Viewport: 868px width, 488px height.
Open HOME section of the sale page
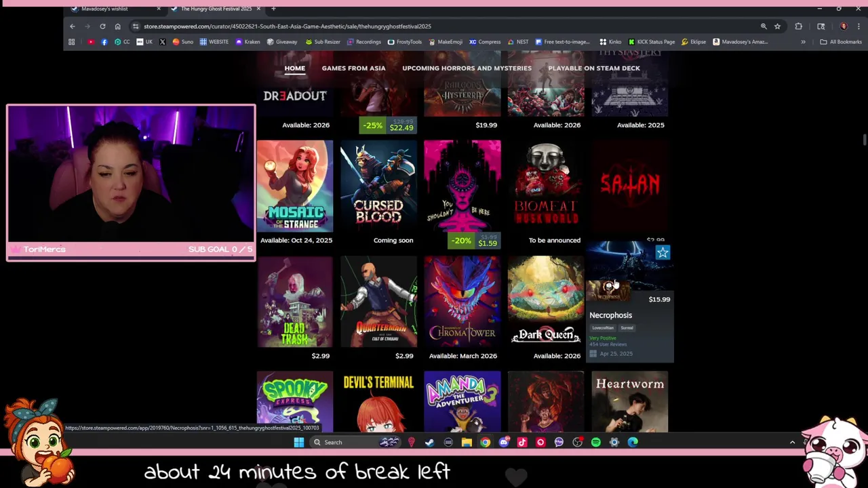click(294, 68)
